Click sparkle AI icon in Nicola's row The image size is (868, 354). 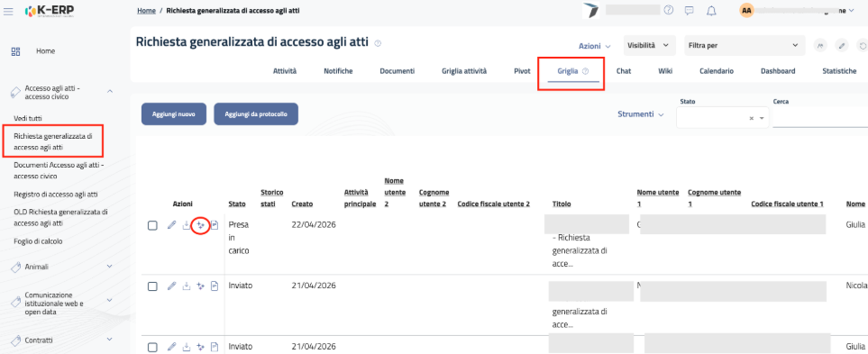(x=200, y=286)
